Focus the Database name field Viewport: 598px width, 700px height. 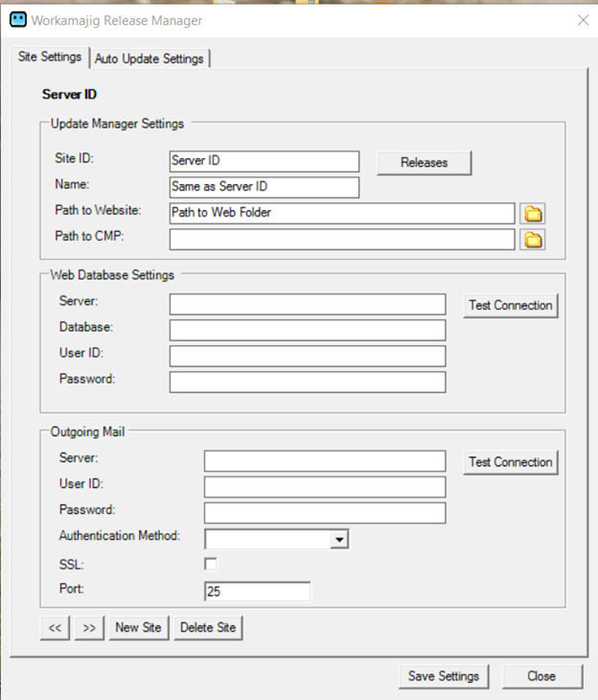pyautogui.click(x=308, y=330)
